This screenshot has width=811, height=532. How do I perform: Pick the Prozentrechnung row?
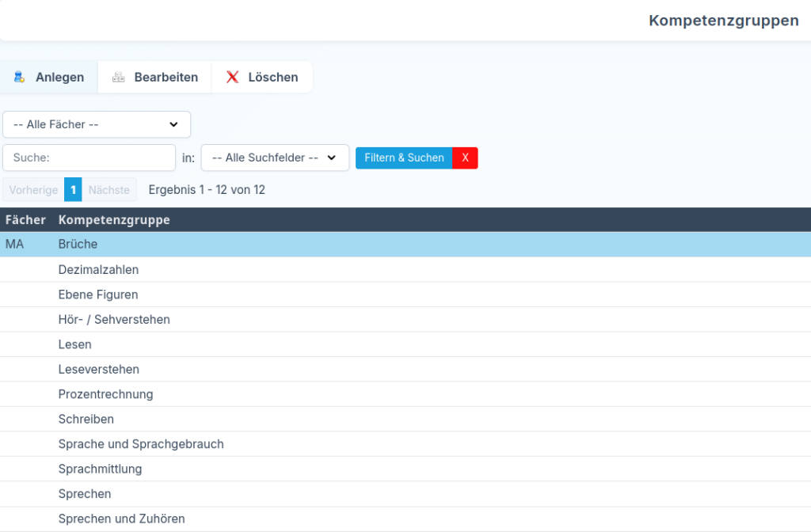[x=105, y=394]
